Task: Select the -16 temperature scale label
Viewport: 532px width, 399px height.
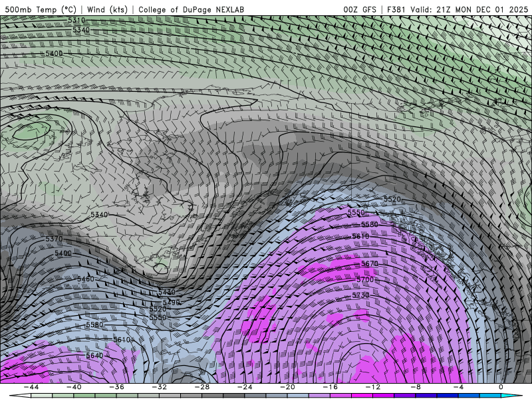Action: coord(330,387)
